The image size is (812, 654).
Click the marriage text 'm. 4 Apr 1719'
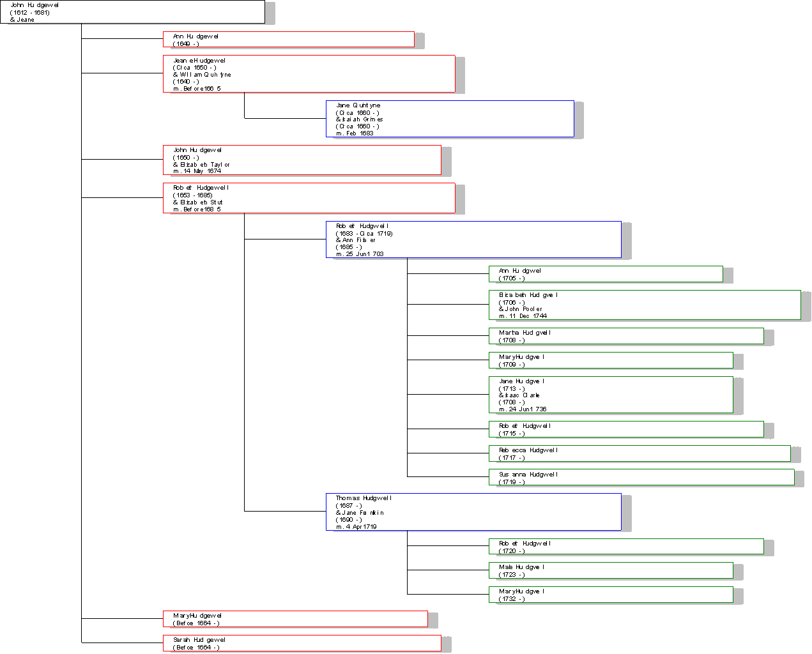356,527
